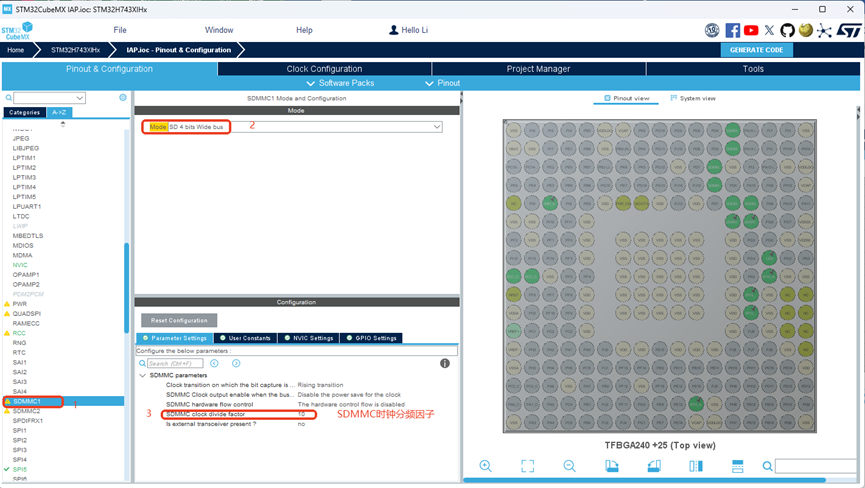Open the GPIO Settings tab
The image size is (865, 488).
click(x=371, y=338)
